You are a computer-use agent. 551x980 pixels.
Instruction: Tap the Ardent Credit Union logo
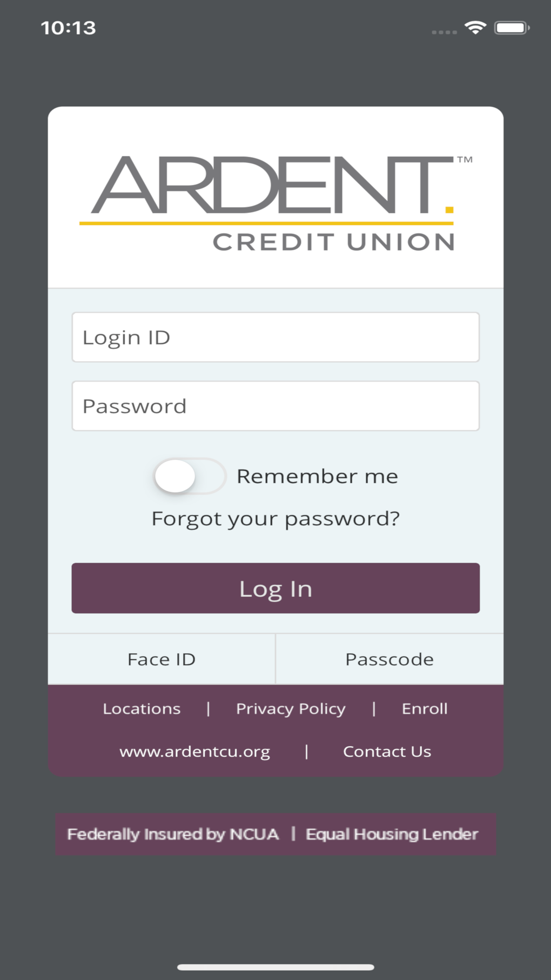(275, 203)
